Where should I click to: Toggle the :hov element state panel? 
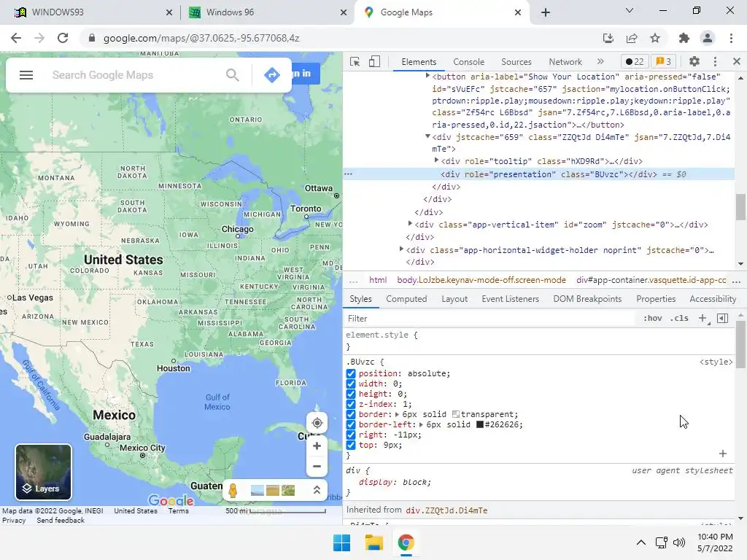[x=653, y=318]
